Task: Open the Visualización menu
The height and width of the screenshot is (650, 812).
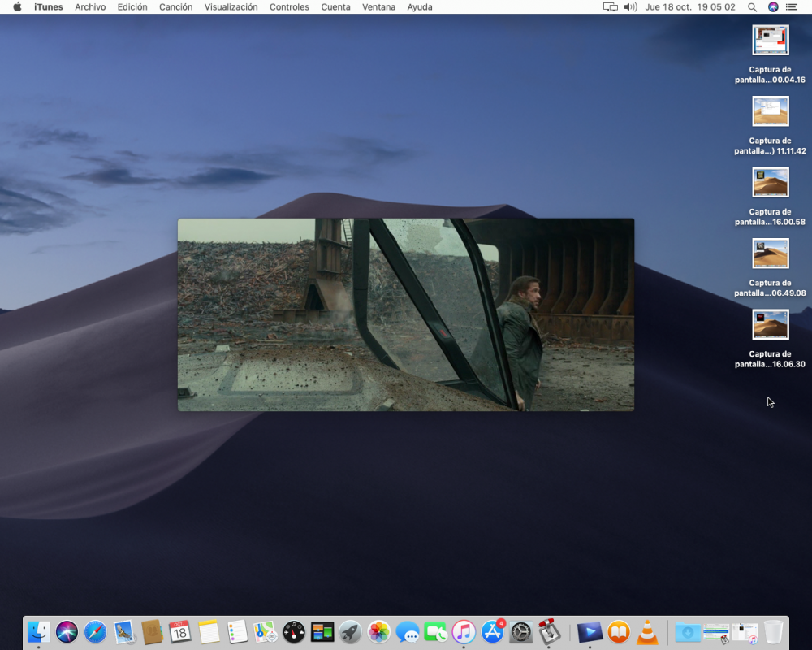Action: coord(231,6)
